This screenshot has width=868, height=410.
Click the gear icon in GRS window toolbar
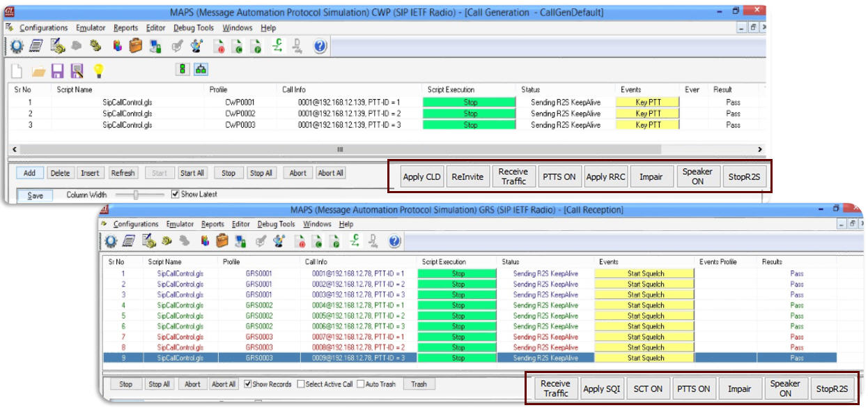111,241
